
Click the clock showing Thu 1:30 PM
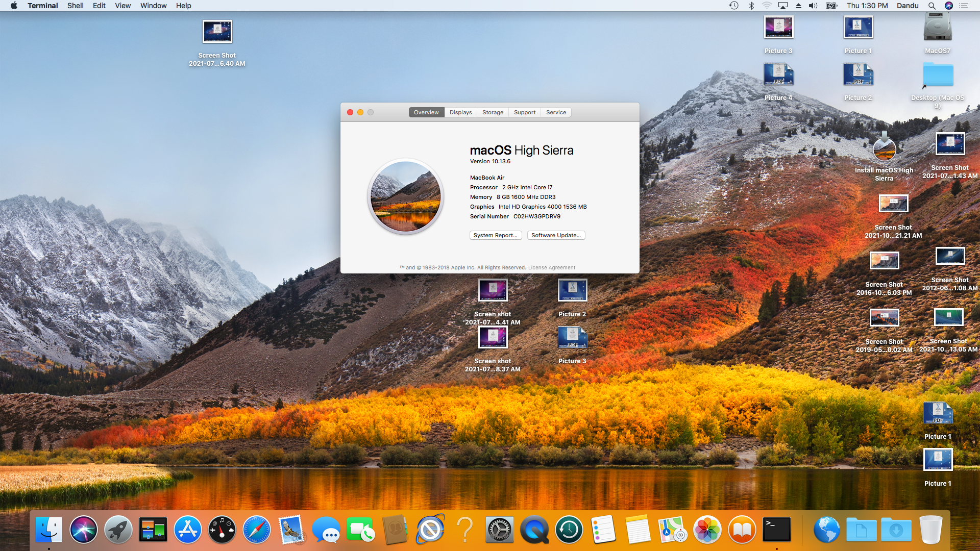[x=867, y=6]
